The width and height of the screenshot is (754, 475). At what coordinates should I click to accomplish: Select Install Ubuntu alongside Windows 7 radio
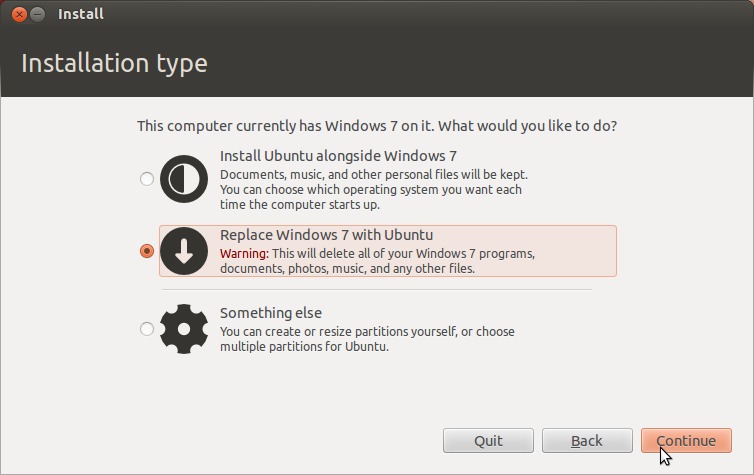click(147, 179)
